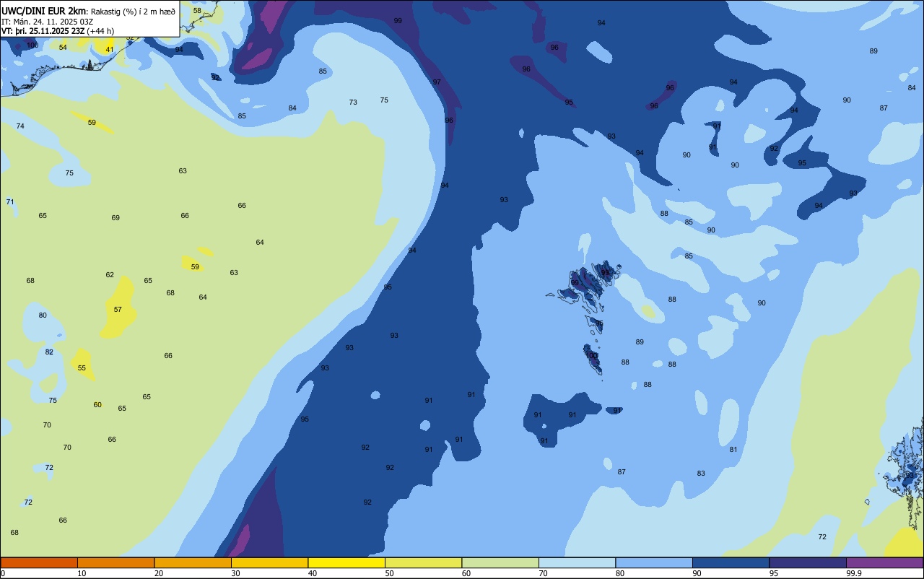Click the pale blue 70–80 legend swatch

click(577, 562)
